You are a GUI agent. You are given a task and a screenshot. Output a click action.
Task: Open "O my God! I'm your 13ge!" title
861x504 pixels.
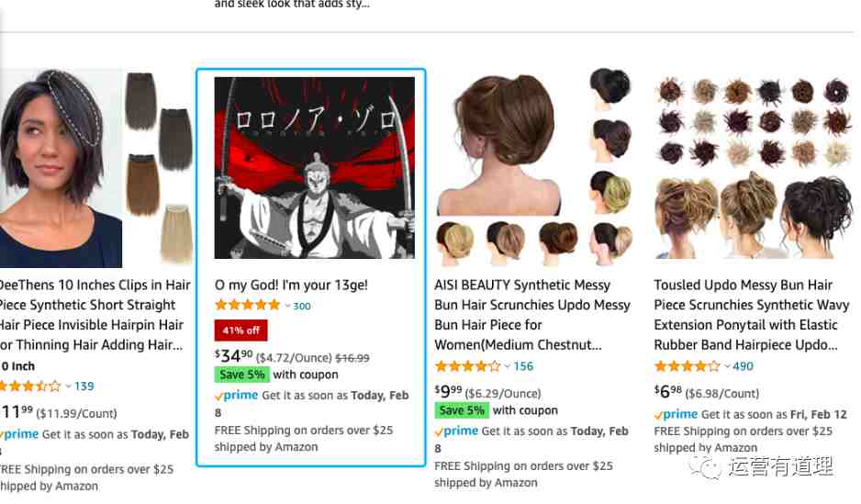click(291, 285)
